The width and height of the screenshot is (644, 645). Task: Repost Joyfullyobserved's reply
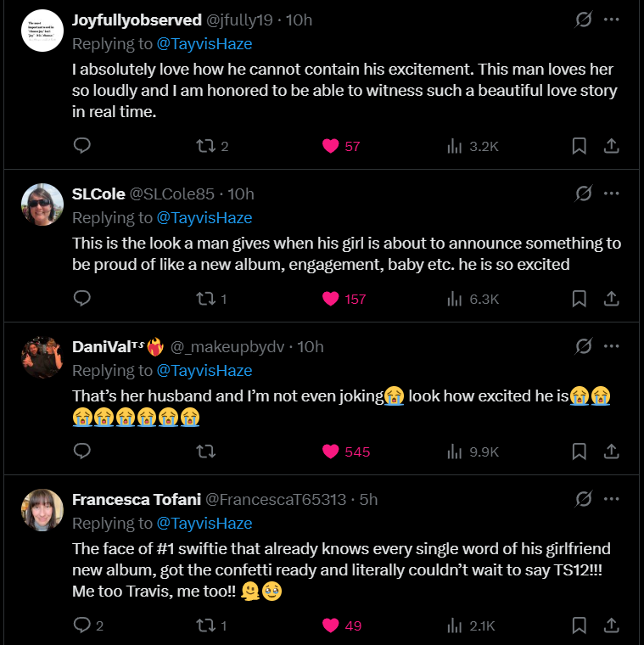tap(205, 146)
